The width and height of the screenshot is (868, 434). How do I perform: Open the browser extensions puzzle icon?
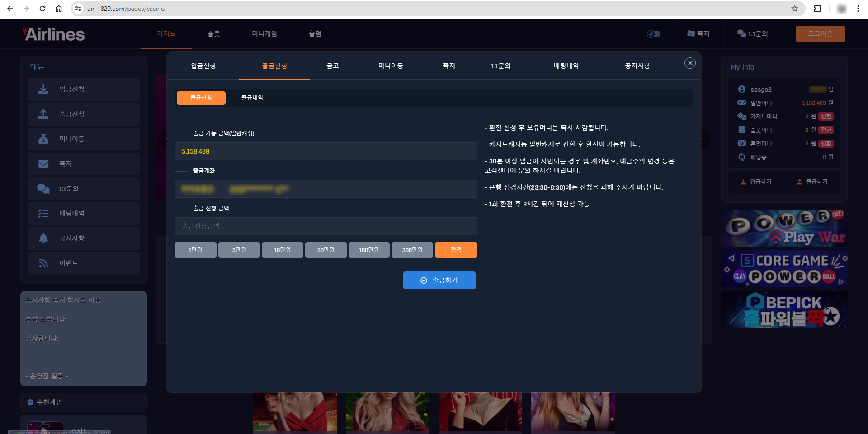817,9
